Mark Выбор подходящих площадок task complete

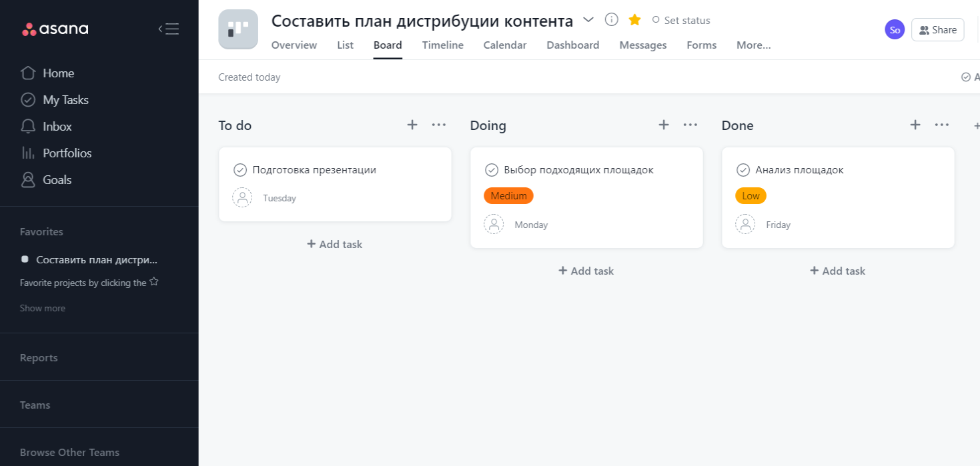(x=492, y=170)
